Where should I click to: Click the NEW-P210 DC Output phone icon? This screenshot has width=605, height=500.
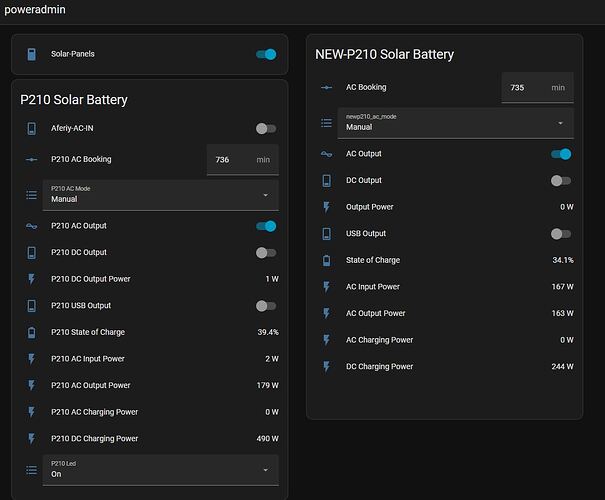coord(326,181)
